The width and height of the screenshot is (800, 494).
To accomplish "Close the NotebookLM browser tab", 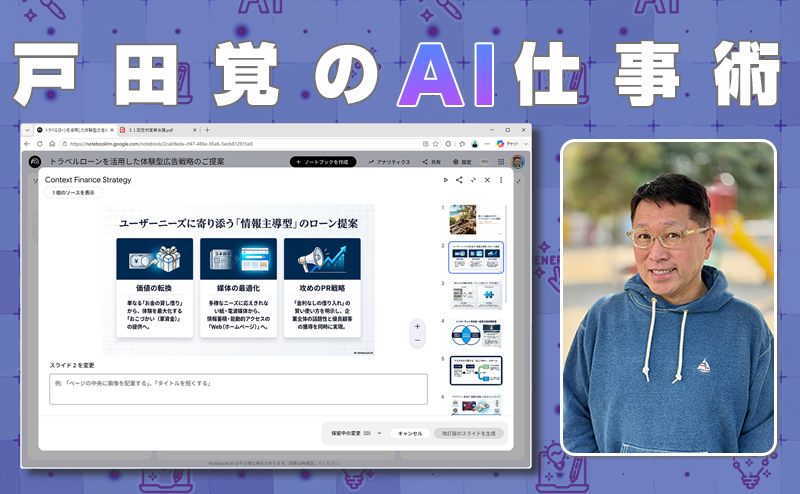I will tap(112, 130).
